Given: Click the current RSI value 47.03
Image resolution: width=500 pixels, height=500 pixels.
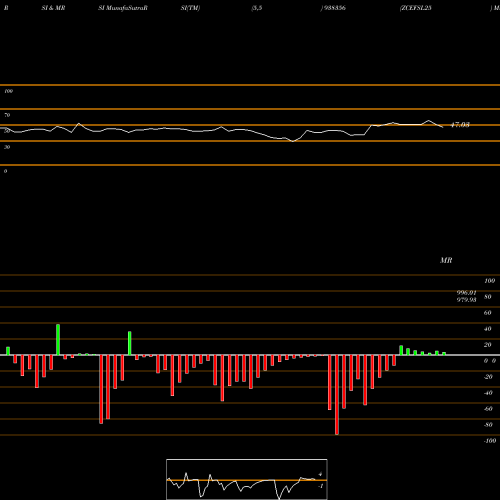Looking at the screenshot, I should tap(460, 125).
